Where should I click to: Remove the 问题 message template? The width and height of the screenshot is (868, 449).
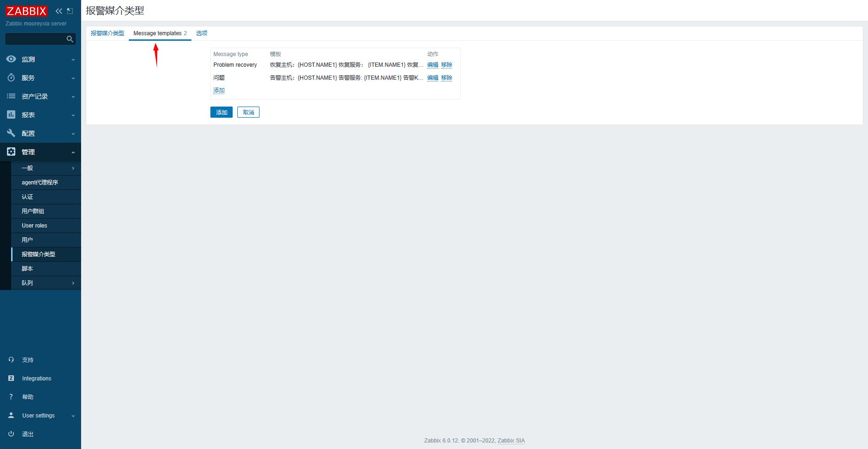tap(447, 78)
